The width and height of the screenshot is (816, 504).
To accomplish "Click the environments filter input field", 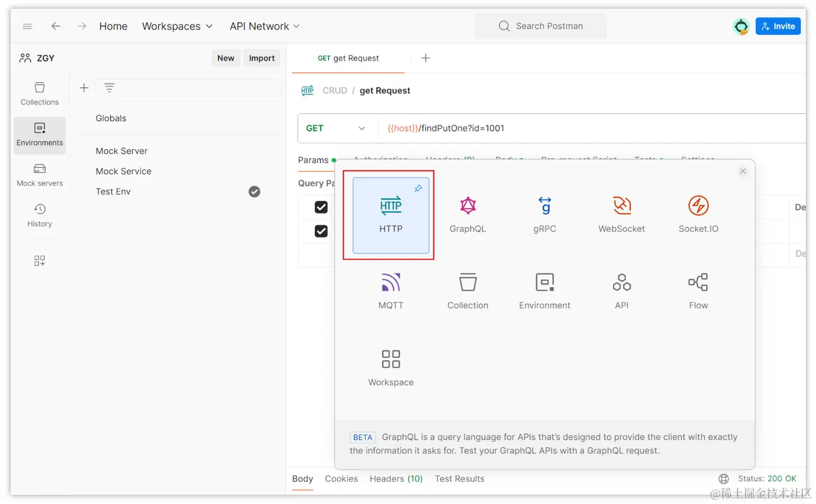I will coord(188,88).
